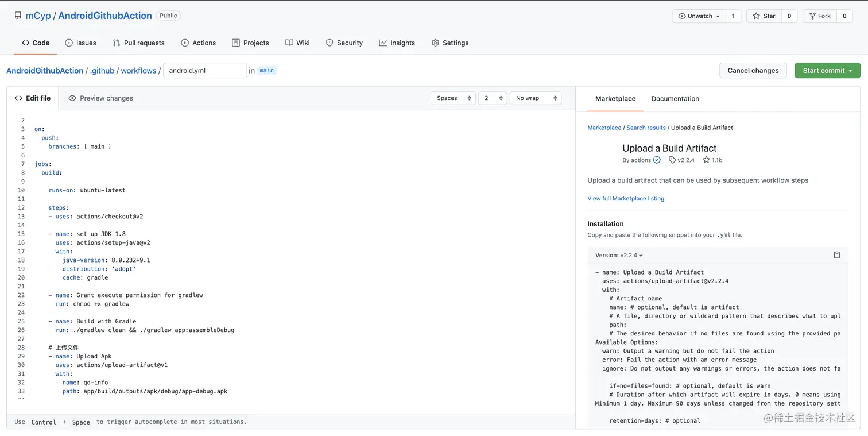Click line 'java-version: 8.0.232+9.1'
The image size is (868, 436).
click(106, 260)
